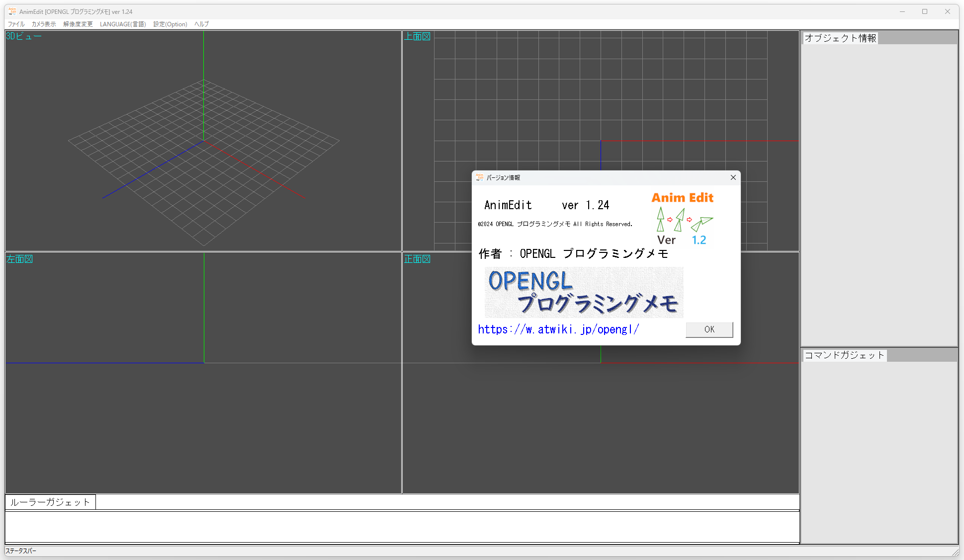Maximize the AnimEdit window
964x560 pixels.
[x=925, y=11]
